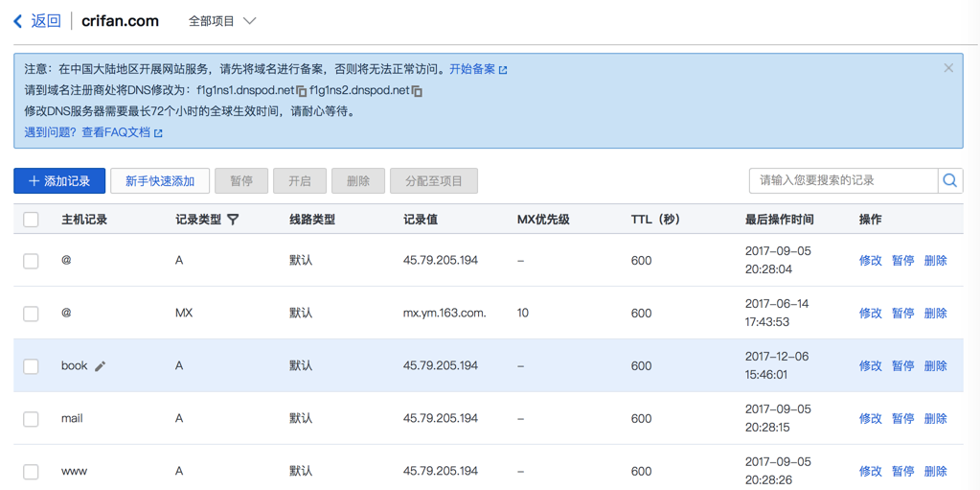Focus the record search input field
980x490 pixels.
coord(843,180)
